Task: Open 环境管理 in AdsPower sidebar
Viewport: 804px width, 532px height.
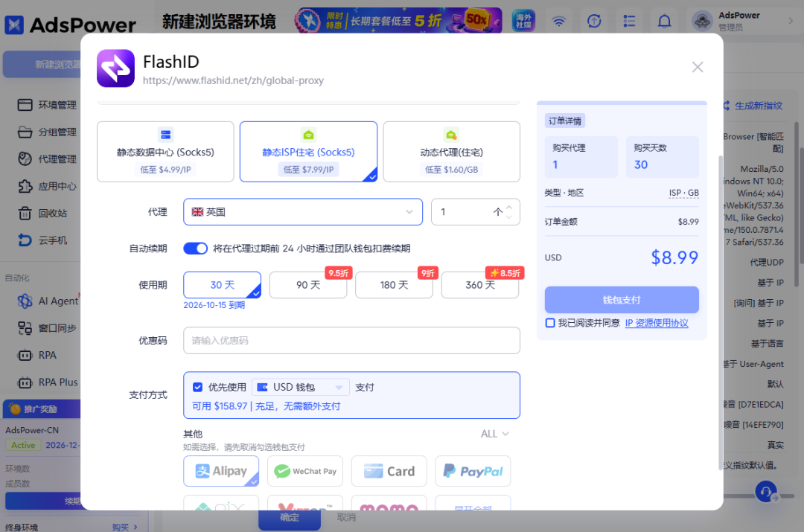Action: click(x=47, y=105)
